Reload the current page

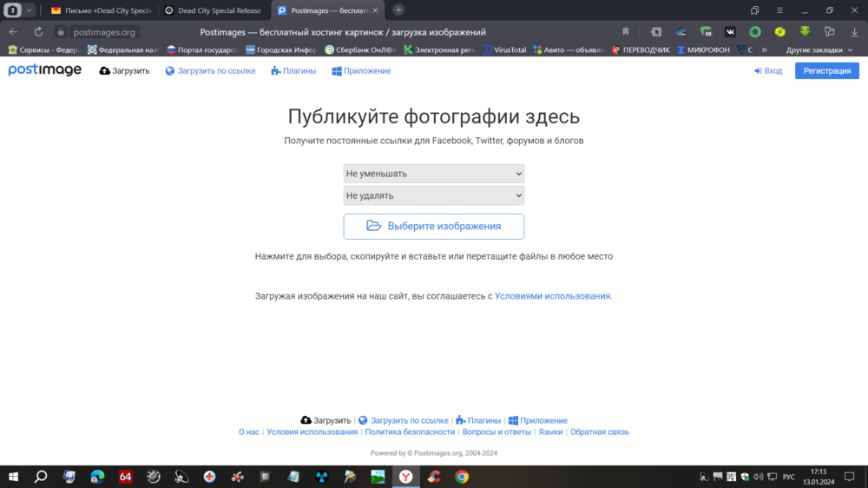click(x=38, y=32)
